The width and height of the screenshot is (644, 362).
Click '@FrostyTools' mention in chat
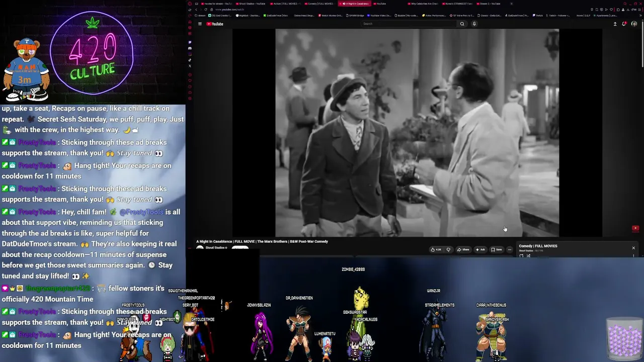141,212
